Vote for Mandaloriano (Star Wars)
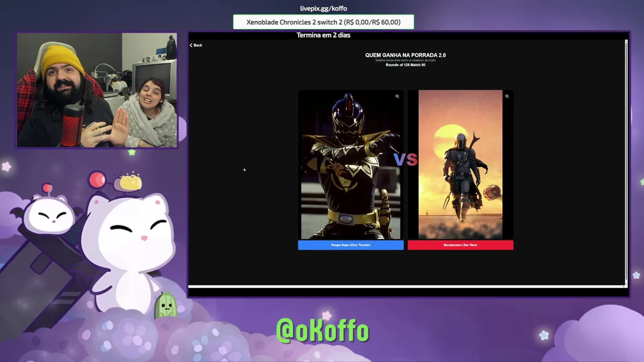The height and width of the screenshot is (362, 644). [460, 245]
